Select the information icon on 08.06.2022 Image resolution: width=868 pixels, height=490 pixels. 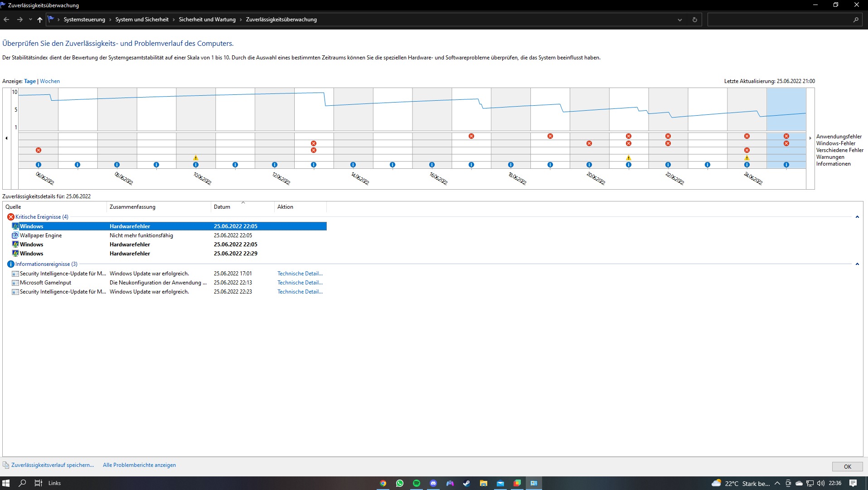click(117, 165)
